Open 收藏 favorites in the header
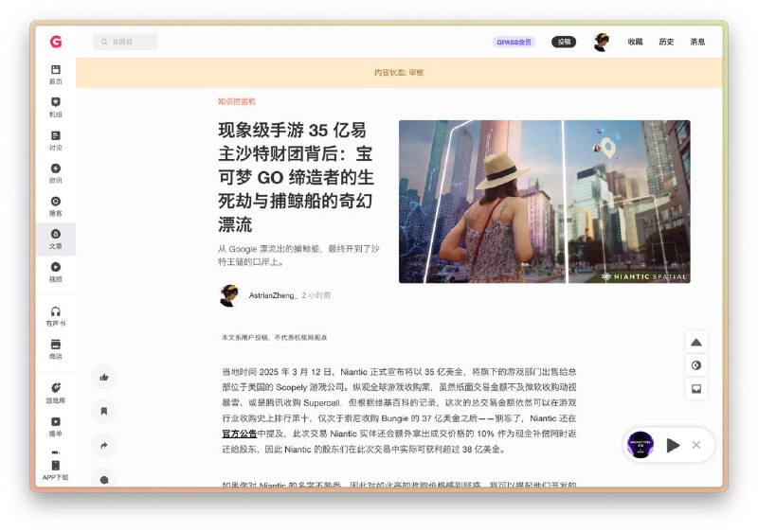 635,42
